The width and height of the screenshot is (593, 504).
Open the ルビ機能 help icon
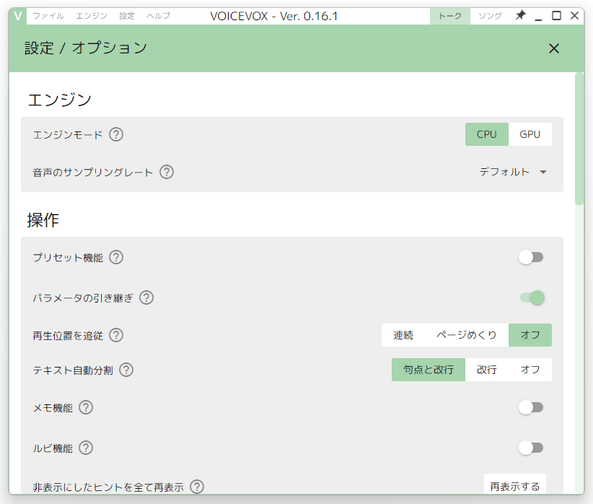tap(86, 448)
